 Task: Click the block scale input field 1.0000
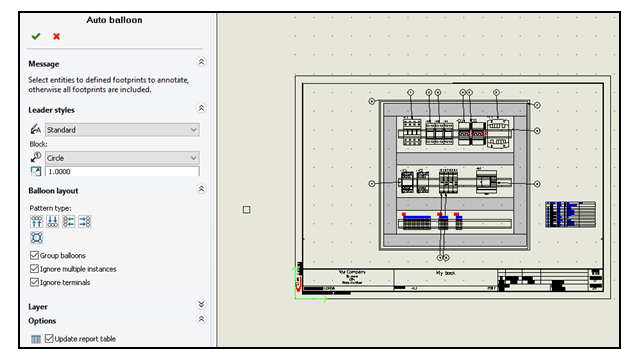click(x=122, y=171)
